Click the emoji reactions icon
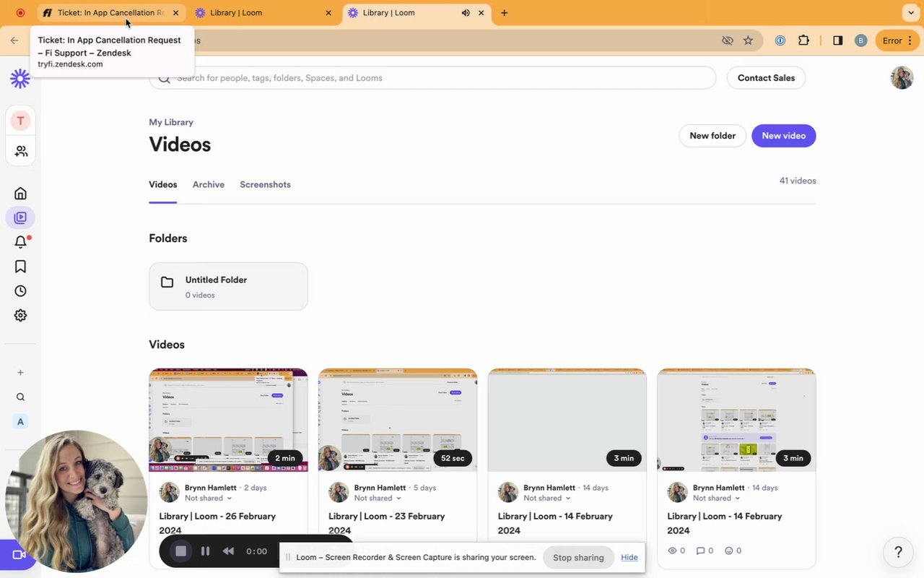 point(729,551)
